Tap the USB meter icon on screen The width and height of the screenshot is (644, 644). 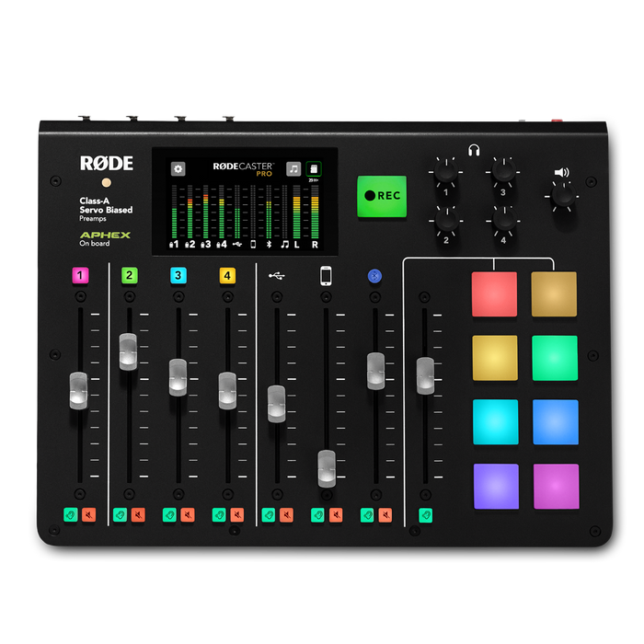[x=237, y=245]
